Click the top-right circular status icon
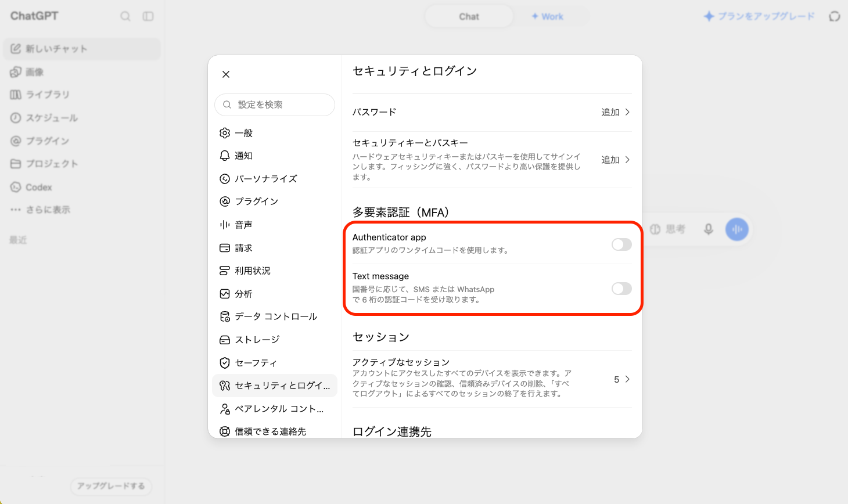 click(x=835, y=16)
